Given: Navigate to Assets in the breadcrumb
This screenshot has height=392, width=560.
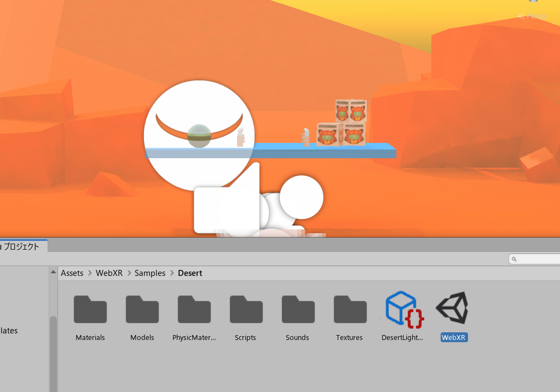Looking at the screenshot, I should point(72,273).
